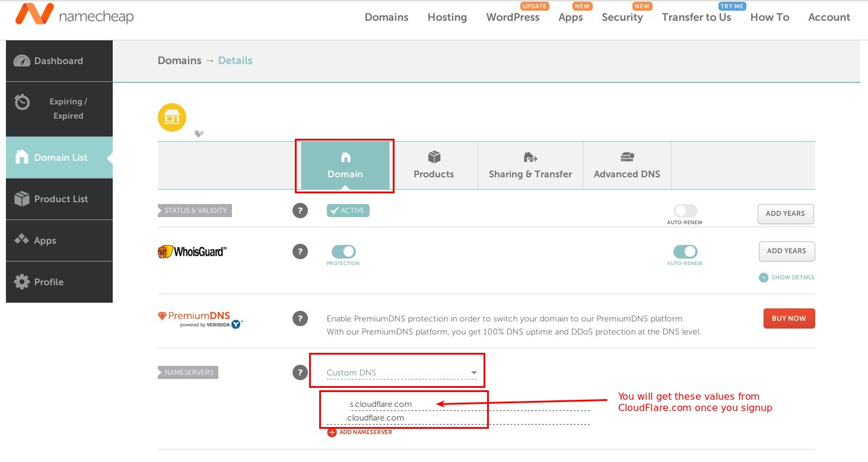Click the first nameserver field s.cloudflare.com
Viewport: 868px width, 462px height.
[457, 404]
